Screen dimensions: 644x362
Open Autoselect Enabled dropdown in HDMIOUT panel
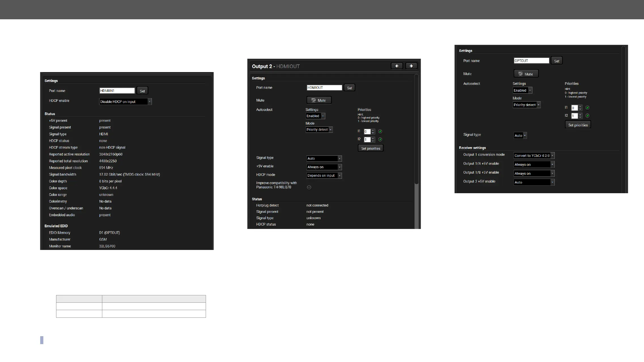(315, 116)
